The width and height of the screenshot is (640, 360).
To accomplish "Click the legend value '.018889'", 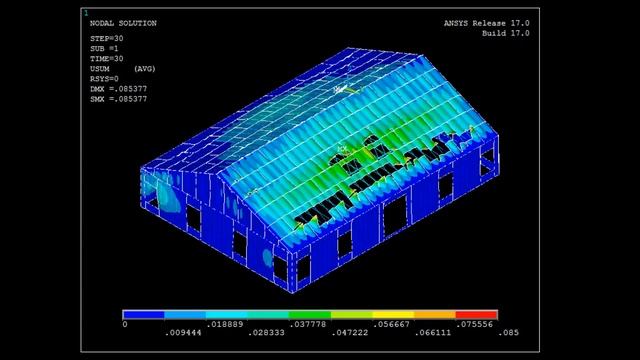I will point(224,324).
